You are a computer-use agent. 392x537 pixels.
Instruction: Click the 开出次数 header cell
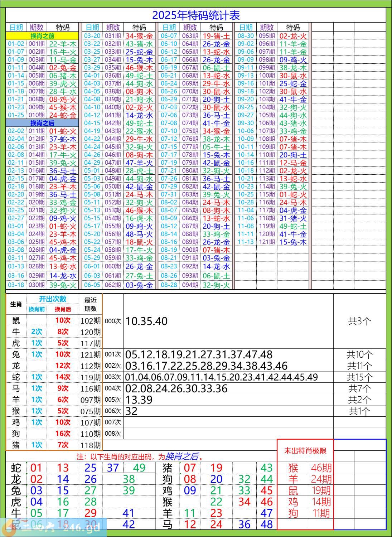click(x=53, y=299)
